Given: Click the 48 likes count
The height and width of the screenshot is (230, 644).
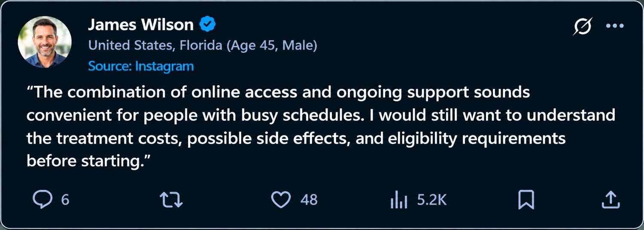Looking at the screenshot, I should [309, 200].
